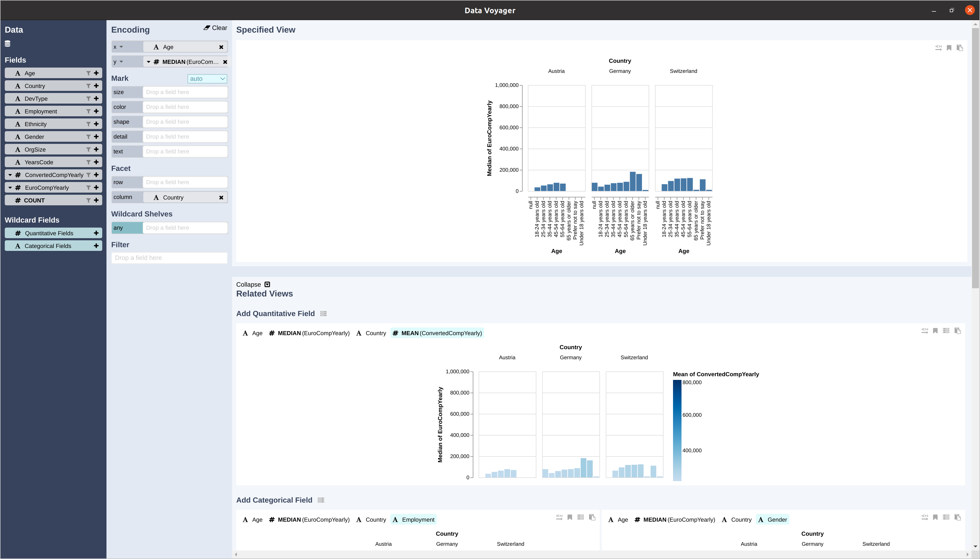Image resolution: width=980 pixels, height=559 pixels.
Task: Click the Gender field filter icon
Action: tap(88, 136)
